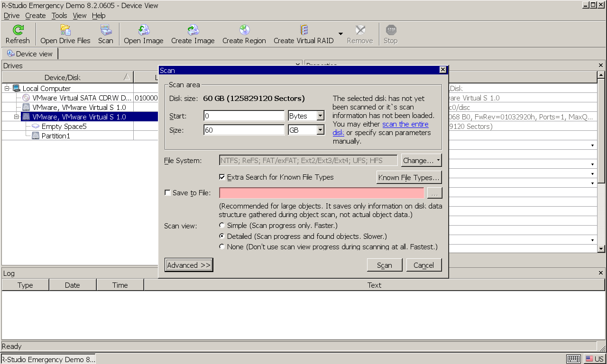Click the on-screen keyboard tray icon
This screenshot has width=607, height=364.
pyautogui.click(x=573, y=359)
